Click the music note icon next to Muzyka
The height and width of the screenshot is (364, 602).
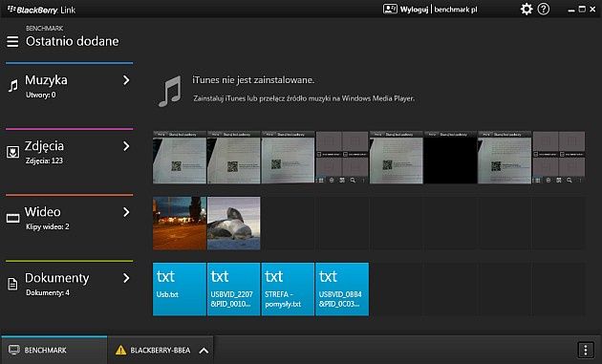point(13,86)
